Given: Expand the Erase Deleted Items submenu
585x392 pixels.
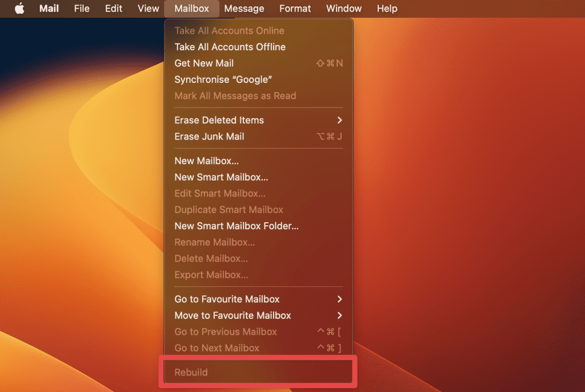Looking at the screenshot, I should (x=258, y=120).
